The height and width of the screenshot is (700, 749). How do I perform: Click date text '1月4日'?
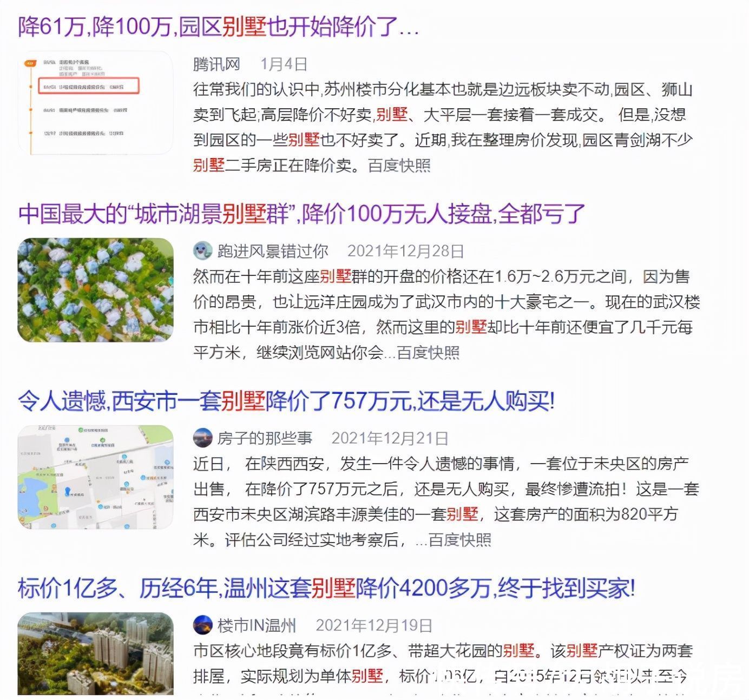point(284,64)
